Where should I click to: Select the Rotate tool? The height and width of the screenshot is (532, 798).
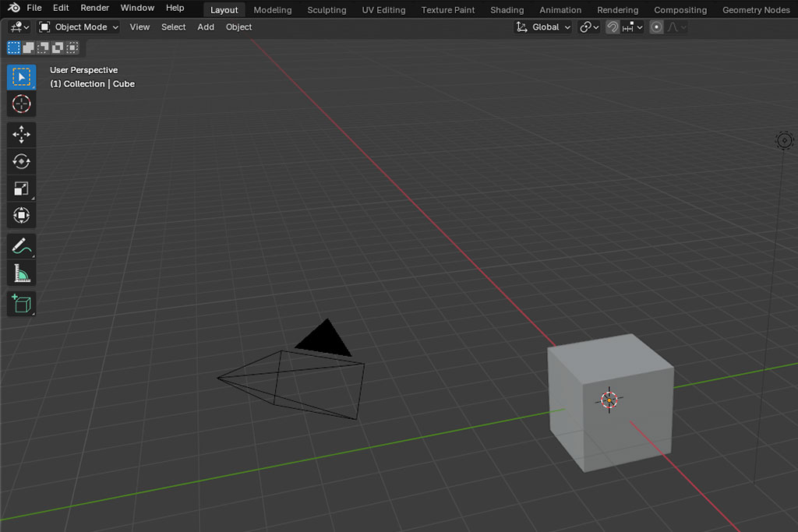21,161
